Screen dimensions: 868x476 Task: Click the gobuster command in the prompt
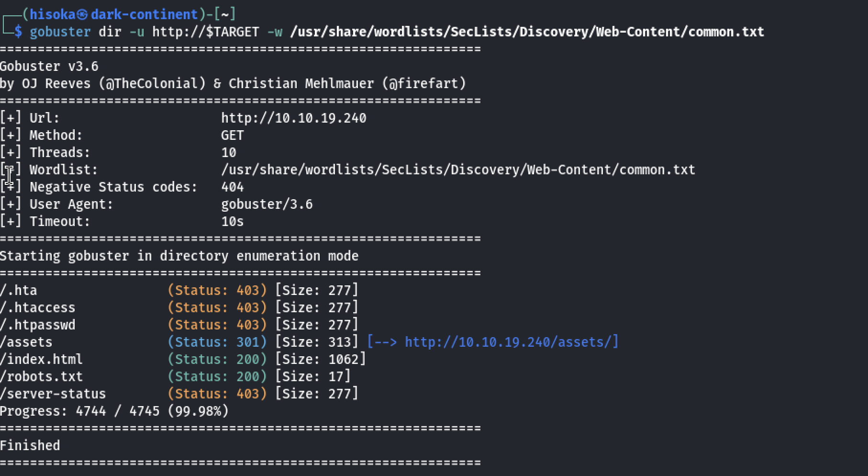point(60,32)
